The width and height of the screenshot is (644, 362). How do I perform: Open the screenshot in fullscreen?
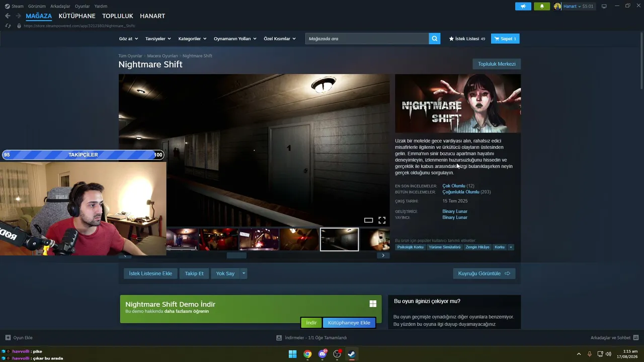pyautogui.click(x=382, y=220)
